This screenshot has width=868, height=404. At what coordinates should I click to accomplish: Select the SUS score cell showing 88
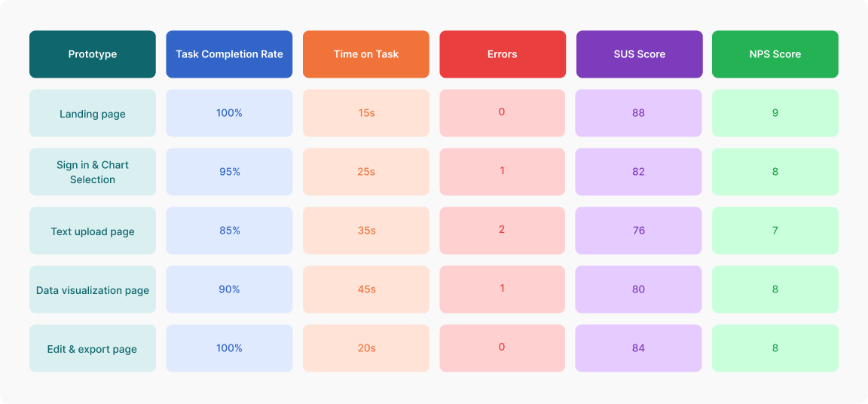coord(639,113)
